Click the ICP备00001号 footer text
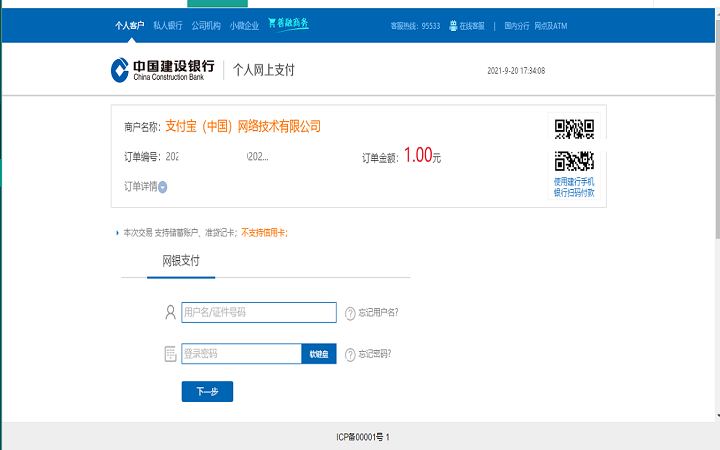This screenshot has height=450, width=720. tap(363, 437)
